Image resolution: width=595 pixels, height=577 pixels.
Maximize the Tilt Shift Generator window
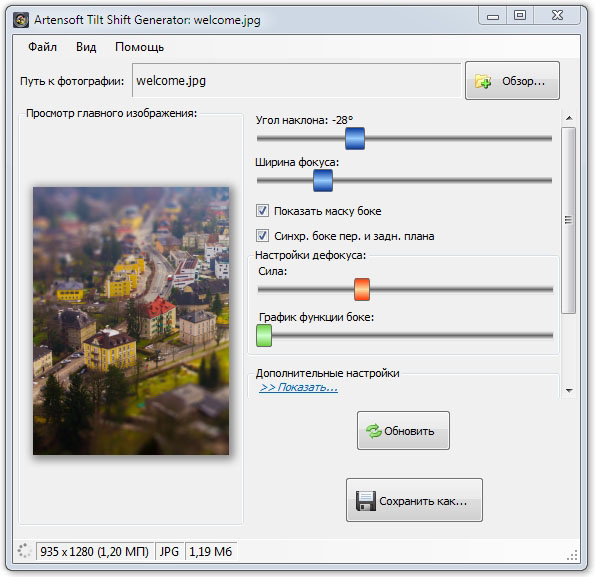pos(520,16)
